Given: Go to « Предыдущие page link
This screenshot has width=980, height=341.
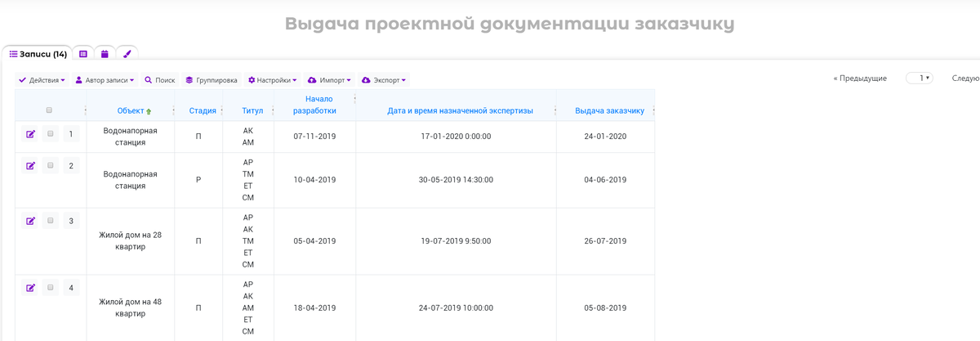Looking at the screenshot, I should point(860,78).
